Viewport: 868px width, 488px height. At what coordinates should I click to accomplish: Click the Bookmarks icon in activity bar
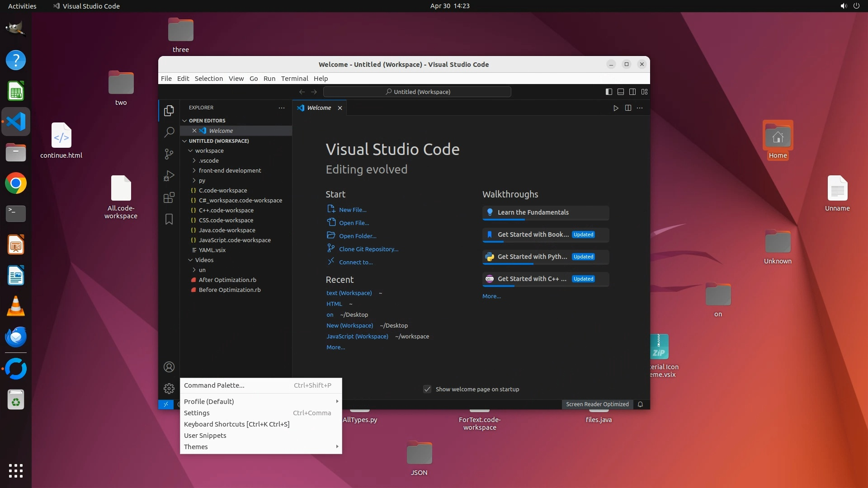169,219
